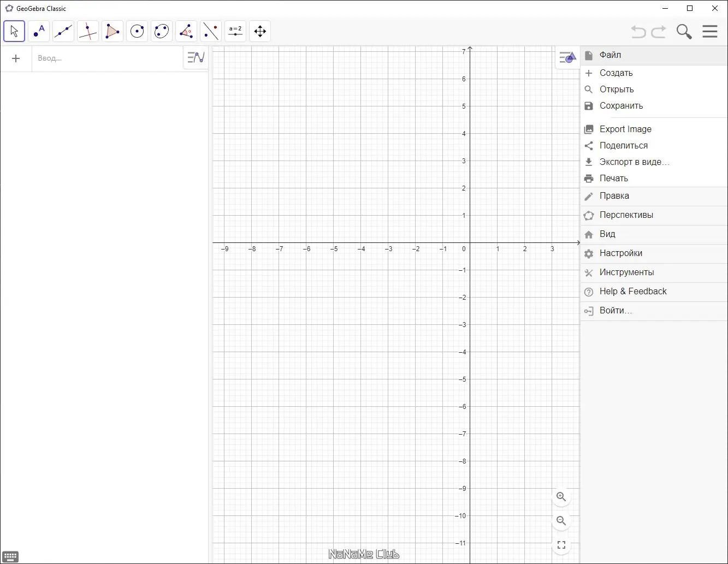Choose Создать to create a new file
Screen dimensions: 728x564
pos(654,73)
